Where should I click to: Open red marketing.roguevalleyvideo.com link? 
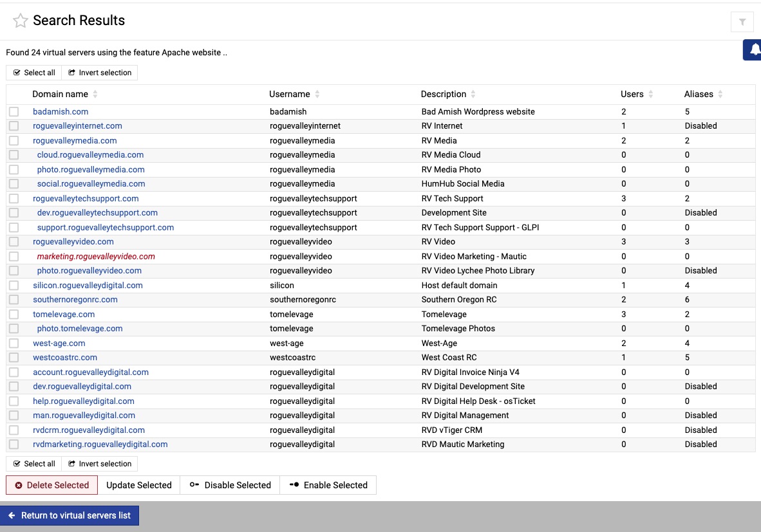click(96, 256)
